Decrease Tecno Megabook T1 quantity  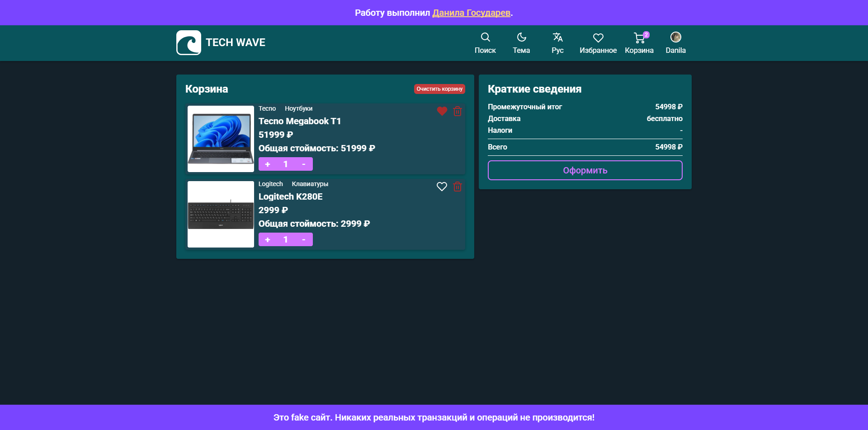pos(303,164)
